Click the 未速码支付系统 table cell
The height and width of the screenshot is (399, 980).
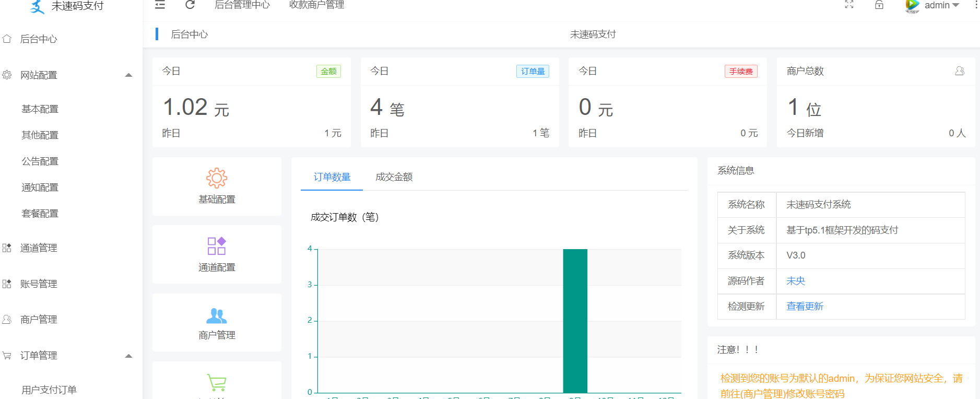point(870,205)
